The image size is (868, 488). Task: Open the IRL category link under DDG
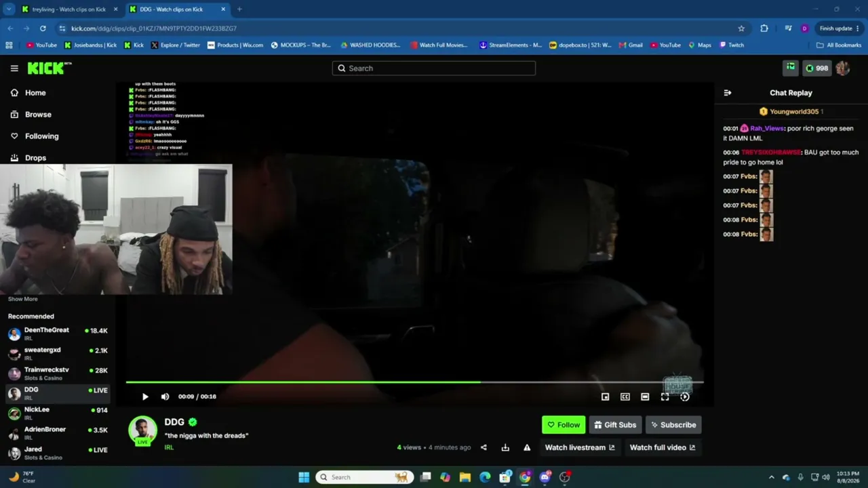click(x=169, y=447)
